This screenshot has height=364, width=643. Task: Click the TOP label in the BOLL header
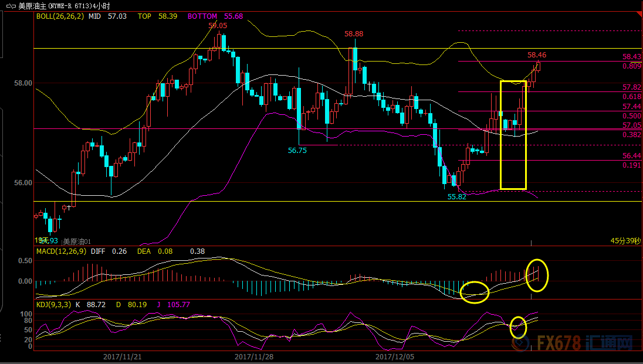(x=144, y=16)
